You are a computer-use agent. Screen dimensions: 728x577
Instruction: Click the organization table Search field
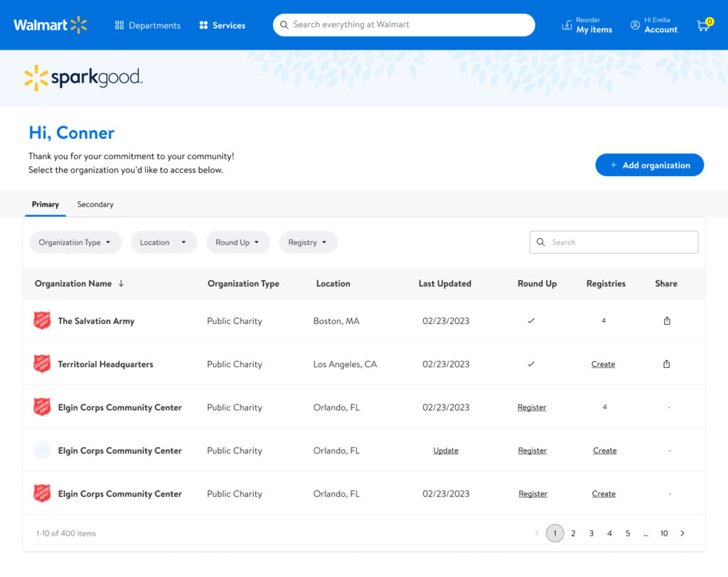pyautogui.click(x=619, y=242)
